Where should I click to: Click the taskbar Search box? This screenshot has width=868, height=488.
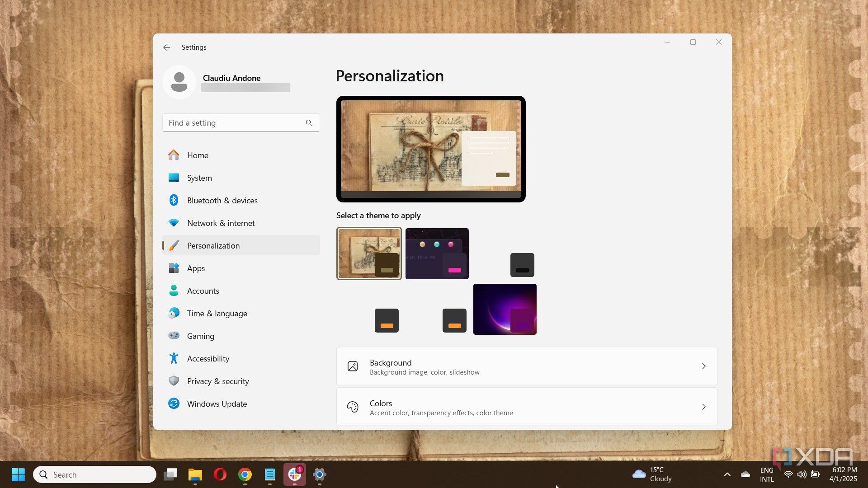pos(94,474)
